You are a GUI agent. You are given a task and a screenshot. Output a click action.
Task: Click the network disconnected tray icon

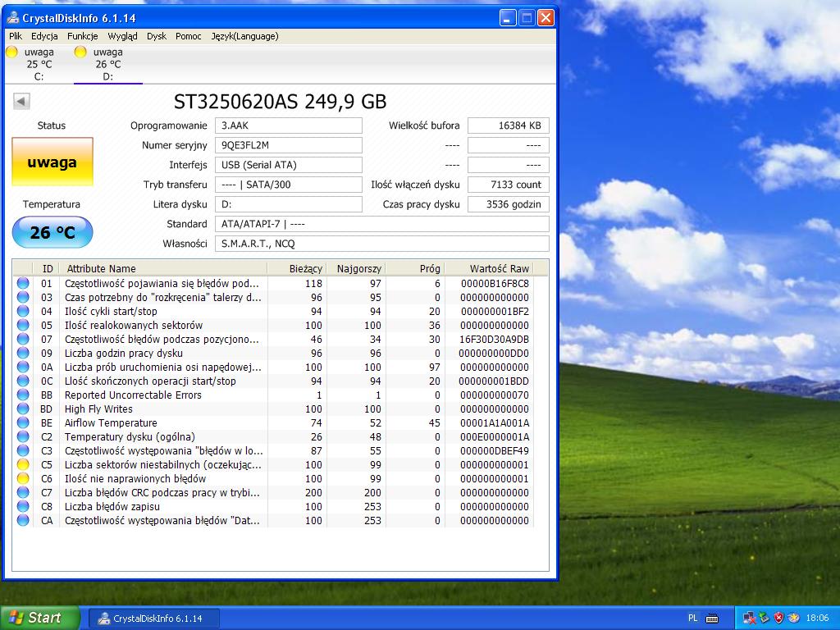tap(750, 619)
